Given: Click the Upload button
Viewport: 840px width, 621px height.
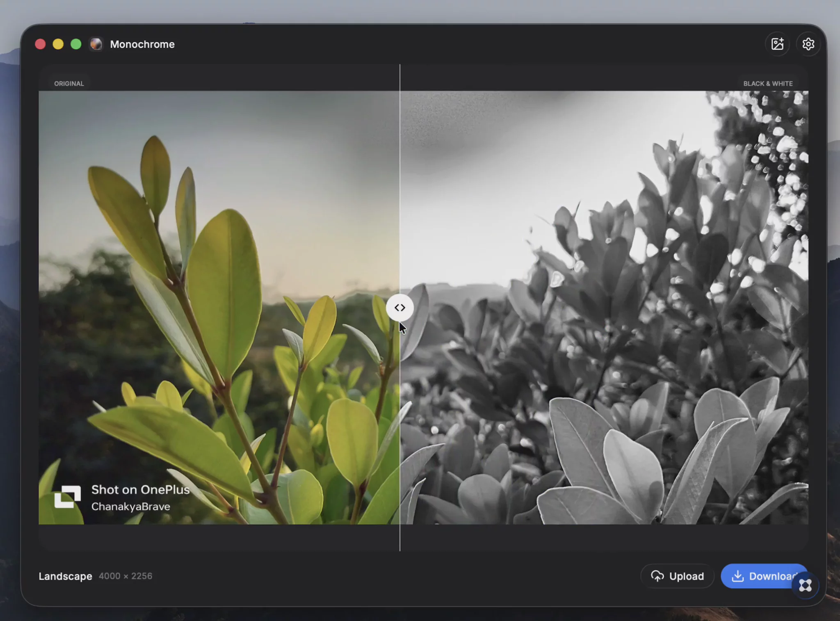Looking at the screenshot, I should 677,576.
